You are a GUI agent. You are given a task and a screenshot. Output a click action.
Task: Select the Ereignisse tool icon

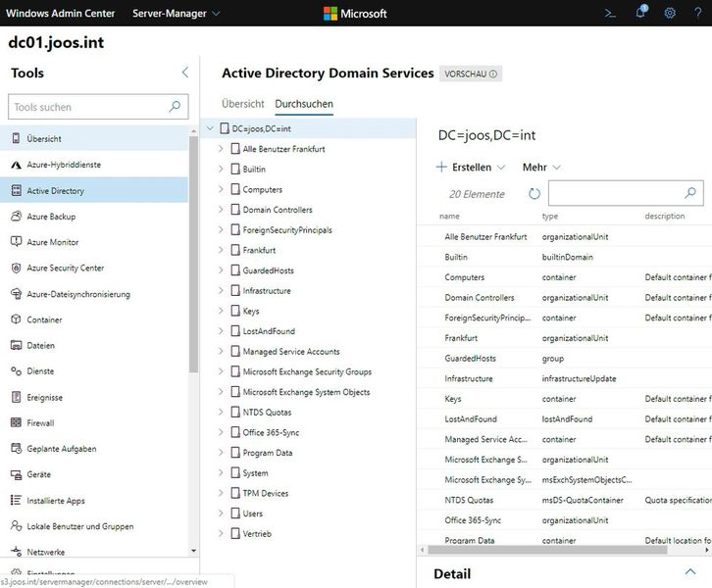tap(16, 397)
